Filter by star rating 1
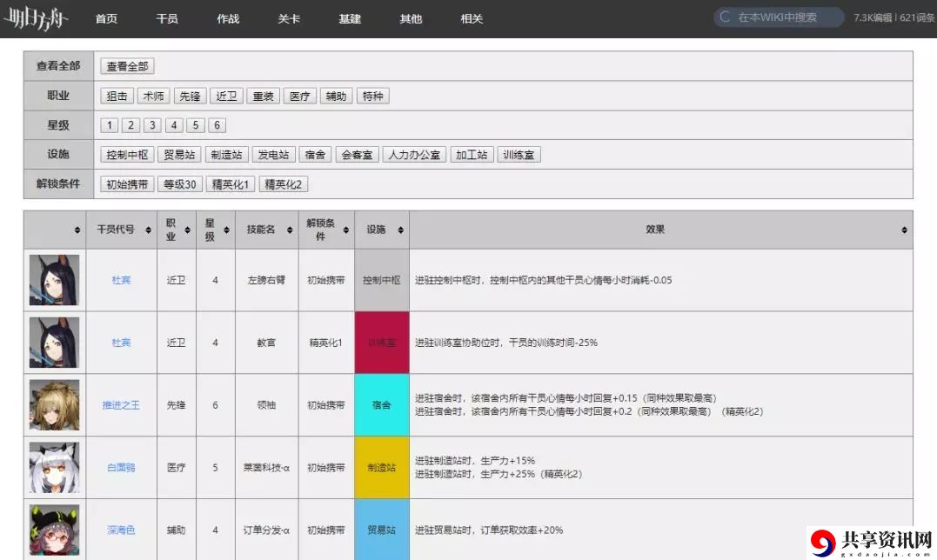 [x=110, y=125]
